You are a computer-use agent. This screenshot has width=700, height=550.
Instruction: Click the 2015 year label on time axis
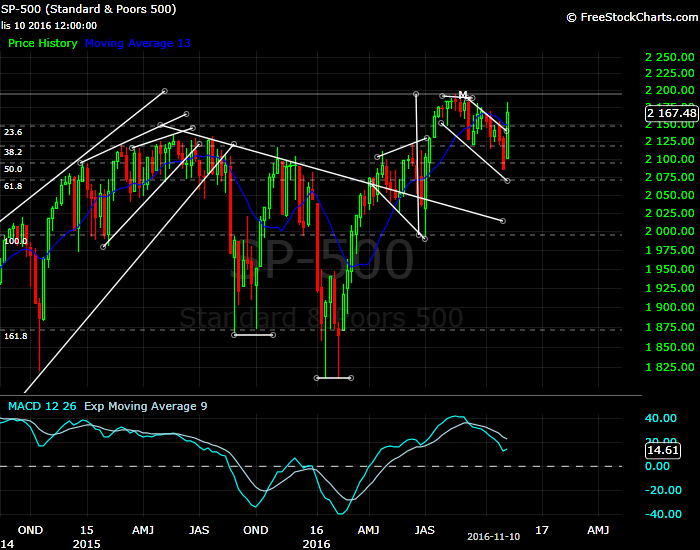click(x=87, y=544)
